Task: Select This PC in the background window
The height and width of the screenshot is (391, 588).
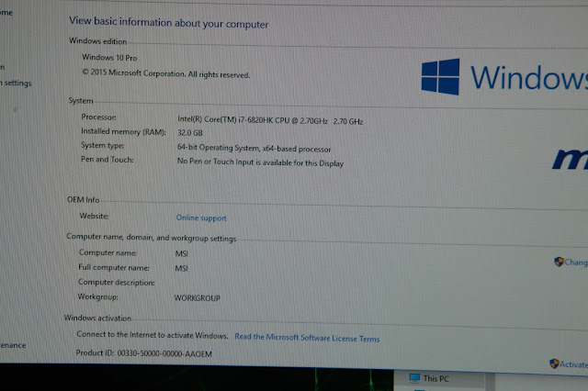Action: (435, 378)
